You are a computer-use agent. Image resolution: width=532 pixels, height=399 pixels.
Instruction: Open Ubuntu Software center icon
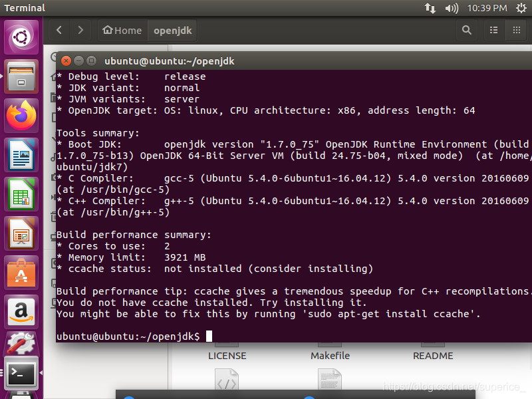(x=21, y=273)
